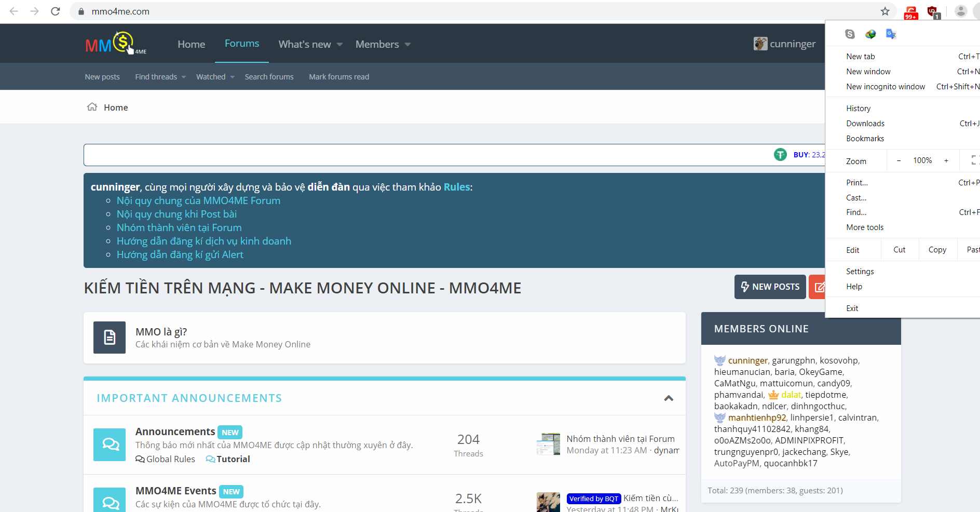Bookmark this page with the star icon
The image size is (980, 512).
coord(885,11)
